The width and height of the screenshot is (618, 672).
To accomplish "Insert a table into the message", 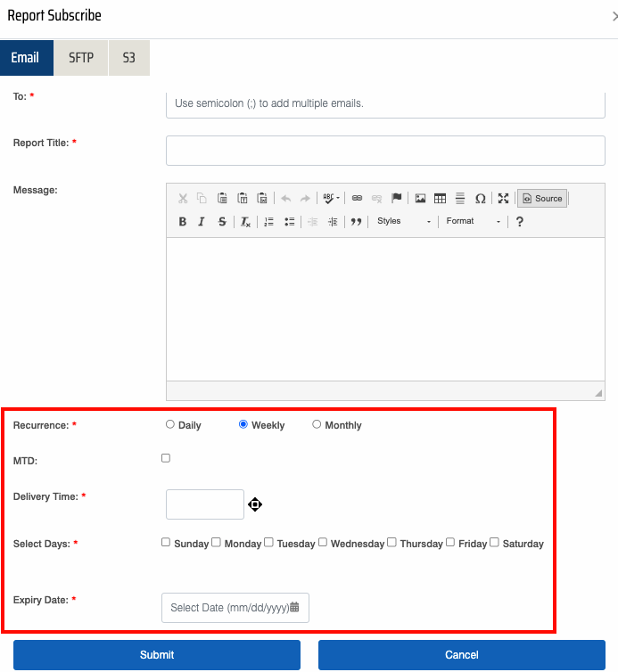I will (440, 199).
